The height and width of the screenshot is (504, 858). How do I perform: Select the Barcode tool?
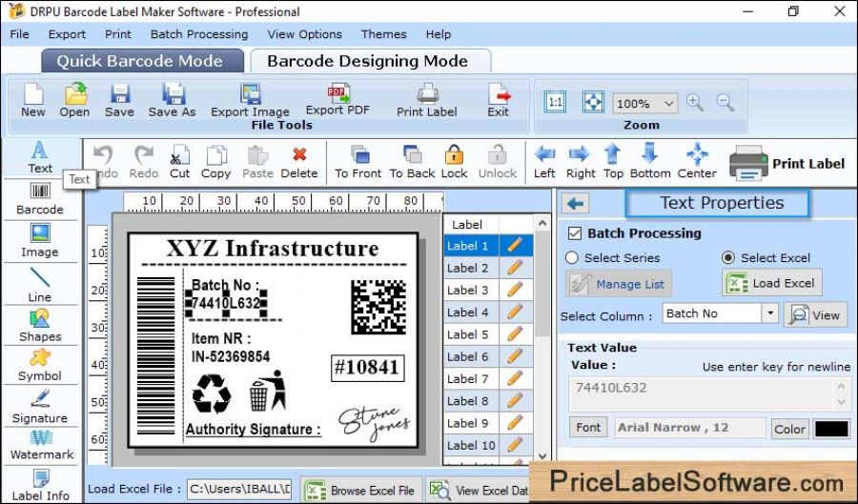pyautogui.click(x=40, y=199)
